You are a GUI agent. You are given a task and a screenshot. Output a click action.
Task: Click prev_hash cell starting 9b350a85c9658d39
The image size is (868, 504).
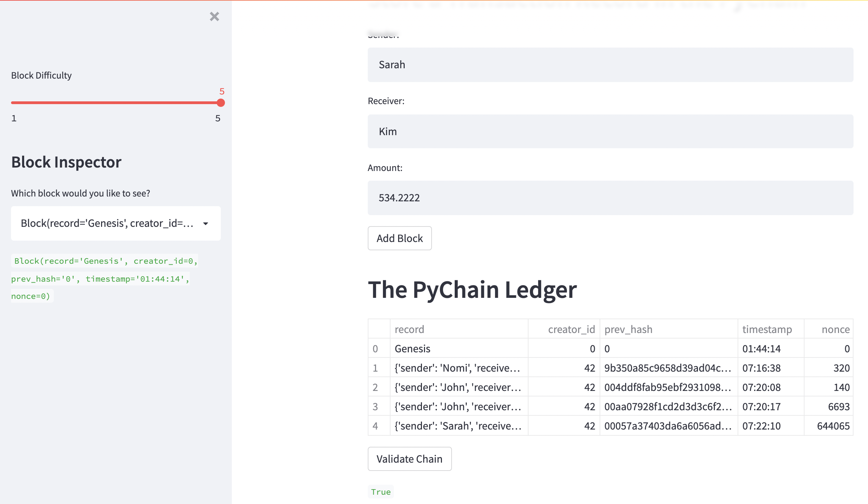(x=669, y=368)
